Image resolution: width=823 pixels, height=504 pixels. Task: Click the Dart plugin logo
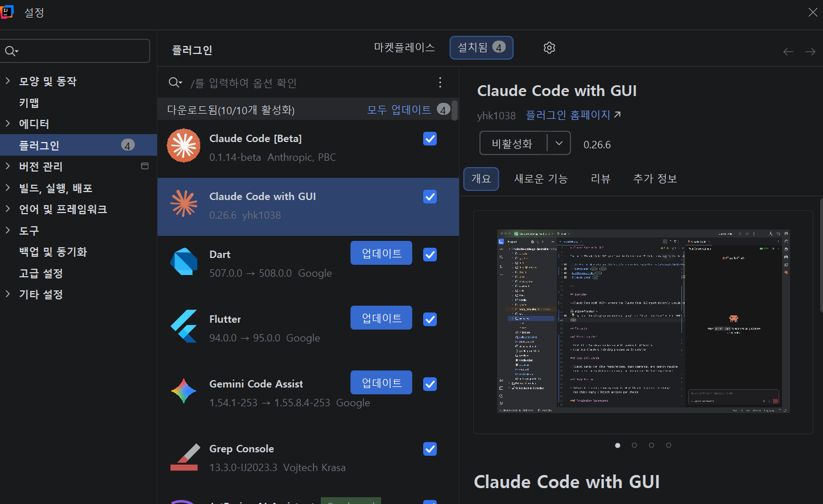(184, 261)
